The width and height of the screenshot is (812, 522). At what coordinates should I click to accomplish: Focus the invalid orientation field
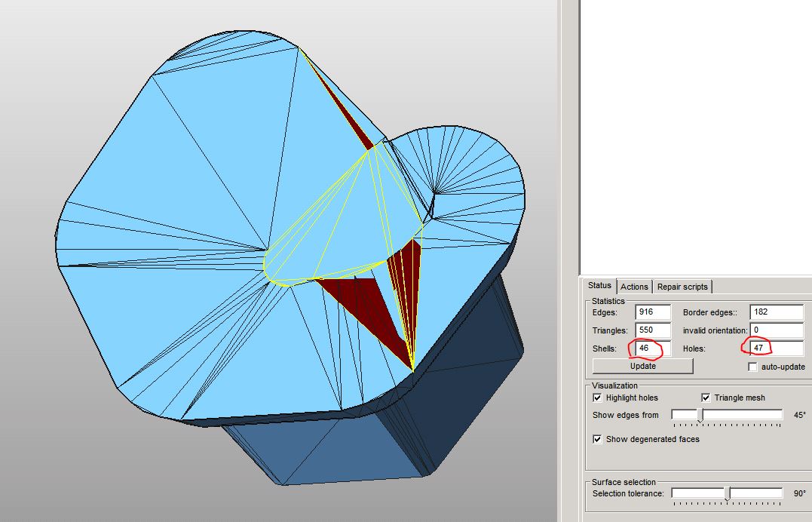pos(776,330)
